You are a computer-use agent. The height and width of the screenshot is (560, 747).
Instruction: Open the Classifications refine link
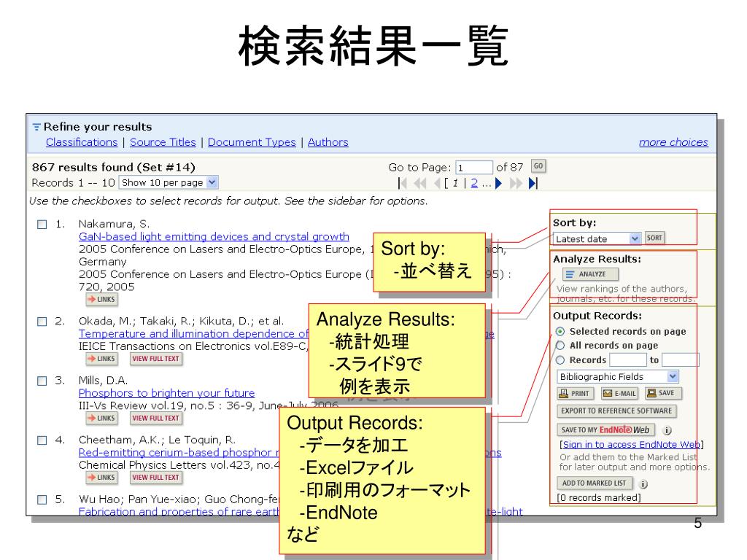[x=82, y=142]
